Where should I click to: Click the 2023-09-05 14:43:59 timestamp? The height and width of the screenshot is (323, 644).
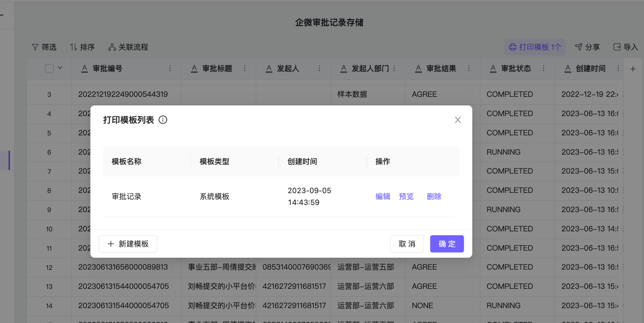(310, 196)
